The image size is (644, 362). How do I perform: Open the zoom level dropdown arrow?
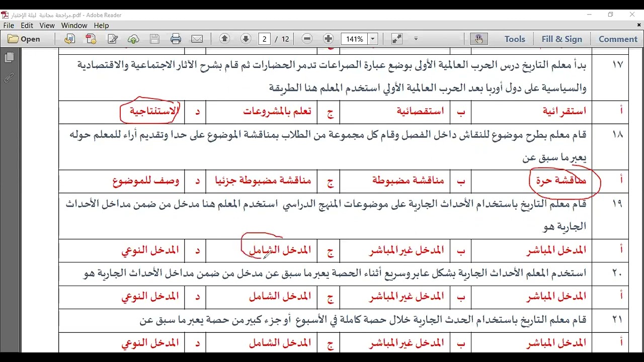click(373, 39)
